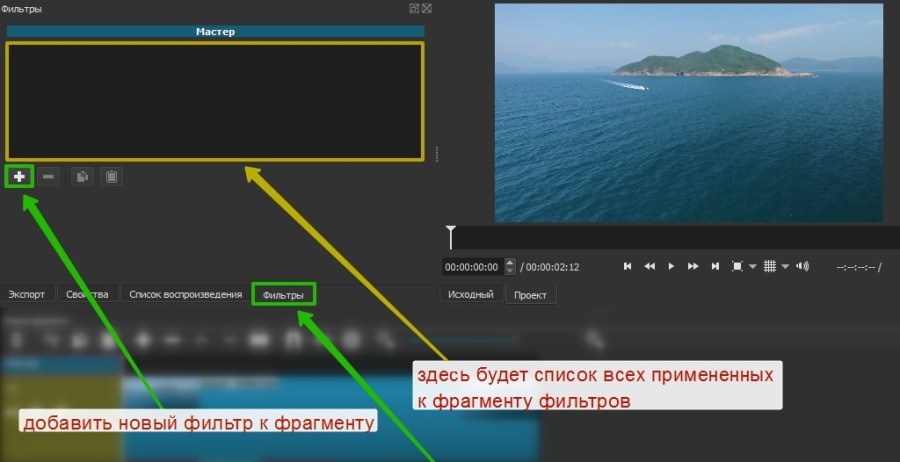Remove selected filter with minus button
The height and width of the screenshot is (462, 900).
click(x=49, y=176)
